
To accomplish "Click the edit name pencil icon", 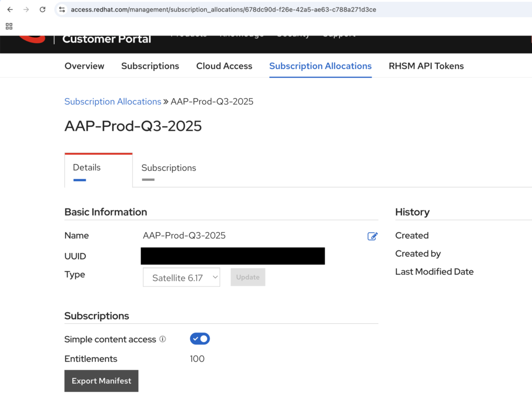I will point(373,236).
